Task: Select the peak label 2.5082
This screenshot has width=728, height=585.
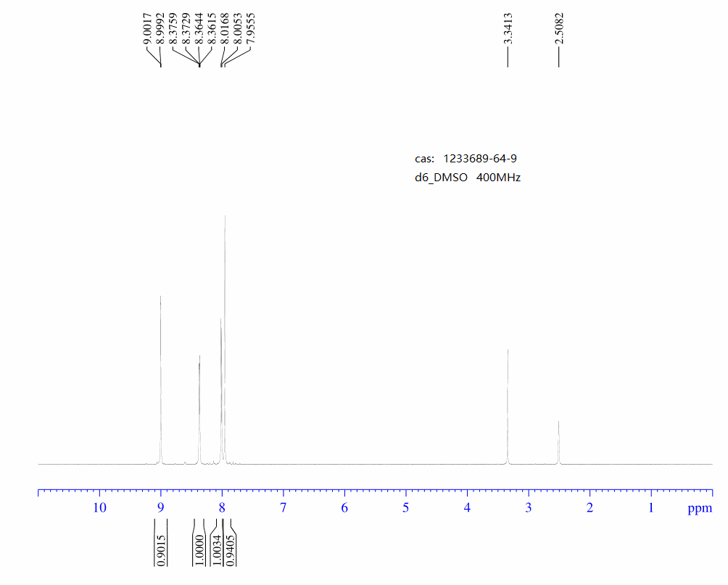Action: tap(560, 29)
